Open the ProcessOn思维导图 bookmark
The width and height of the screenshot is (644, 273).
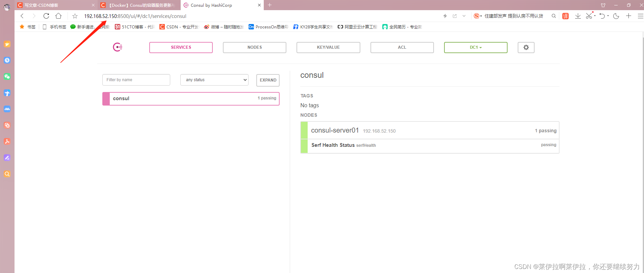(268, 27)
